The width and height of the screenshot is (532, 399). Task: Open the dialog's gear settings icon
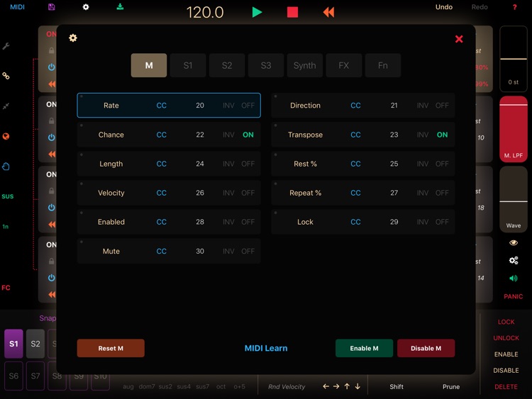tap(73, 38)
